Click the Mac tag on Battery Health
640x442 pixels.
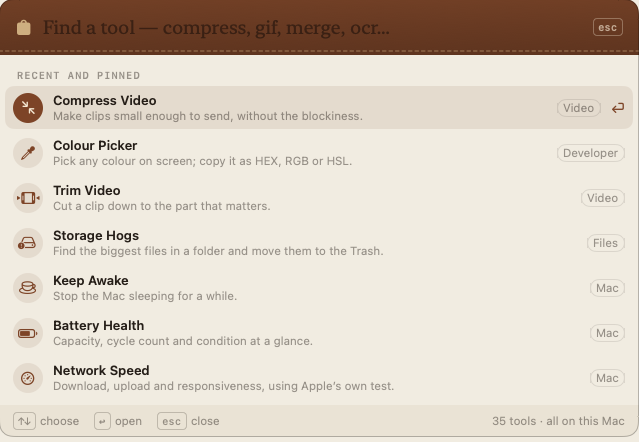click(x=607, y=333)
